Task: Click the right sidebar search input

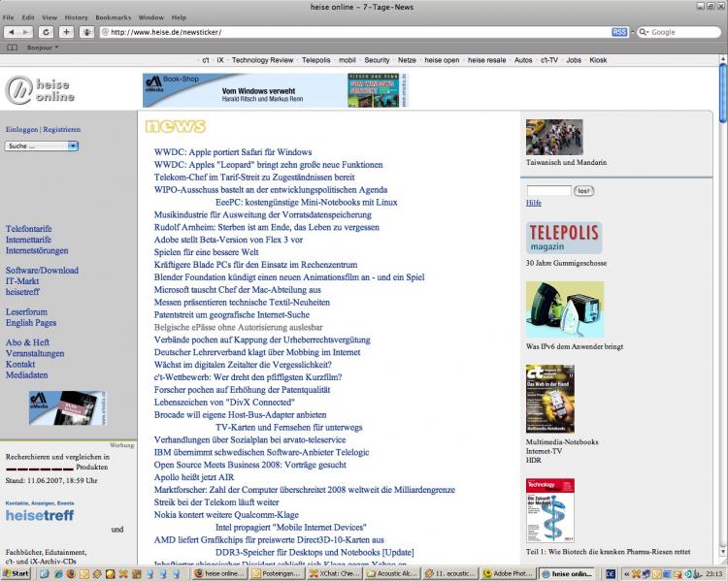Action: (549, 191)
